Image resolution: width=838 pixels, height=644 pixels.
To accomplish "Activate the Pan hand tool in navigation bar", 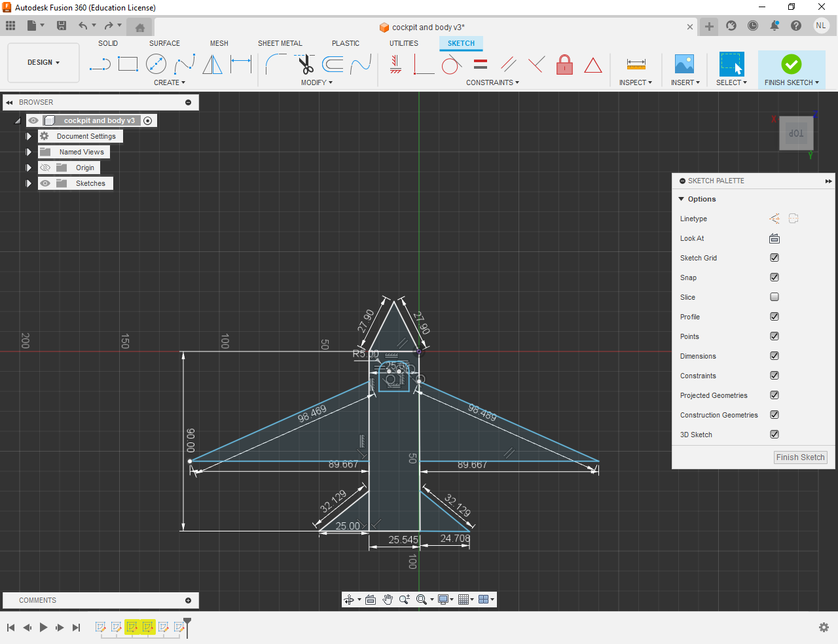I will point(388,599).
